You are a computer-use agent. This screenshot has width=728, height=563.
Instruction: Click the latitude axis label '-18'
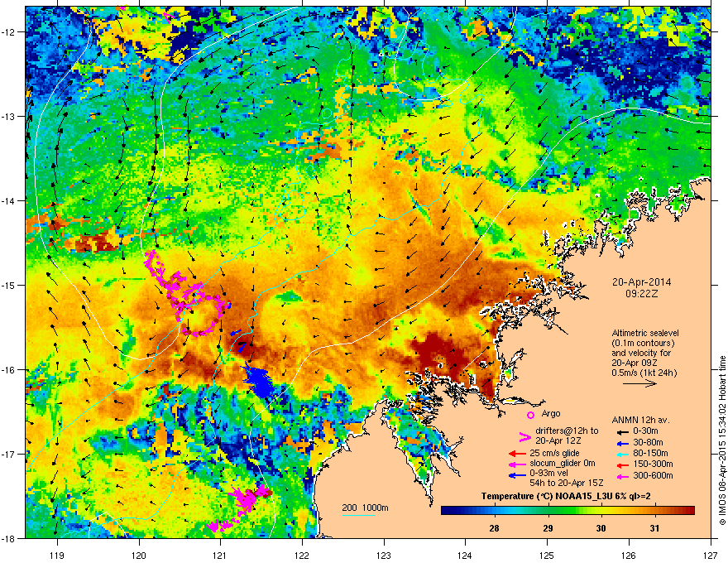(9, 538)
